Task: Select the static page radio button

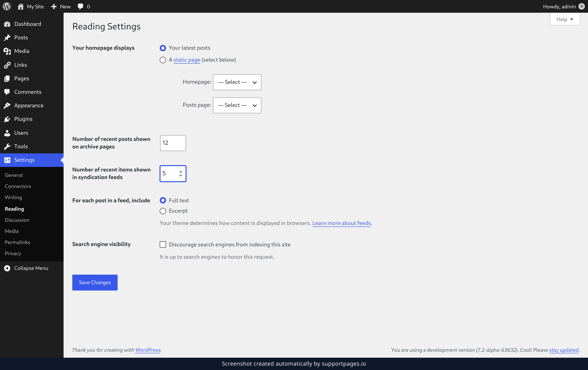Action: point(163,60)
